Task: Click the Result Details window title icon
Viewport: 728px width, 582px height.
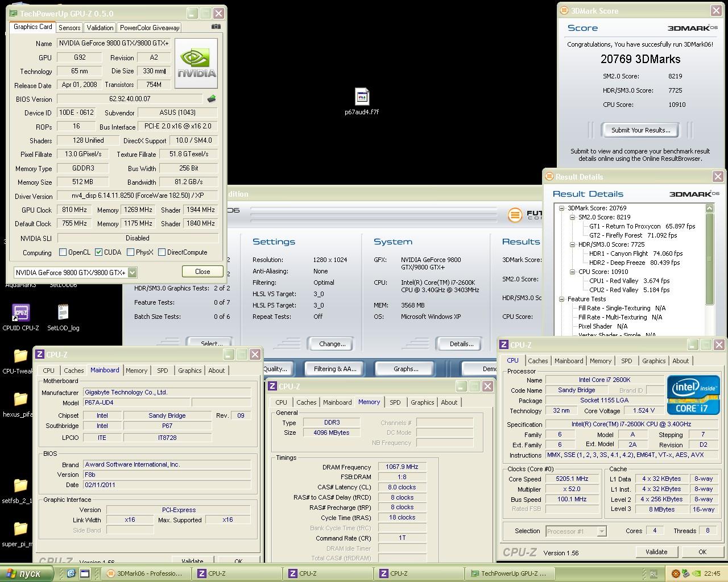Action: click(549, 176)
